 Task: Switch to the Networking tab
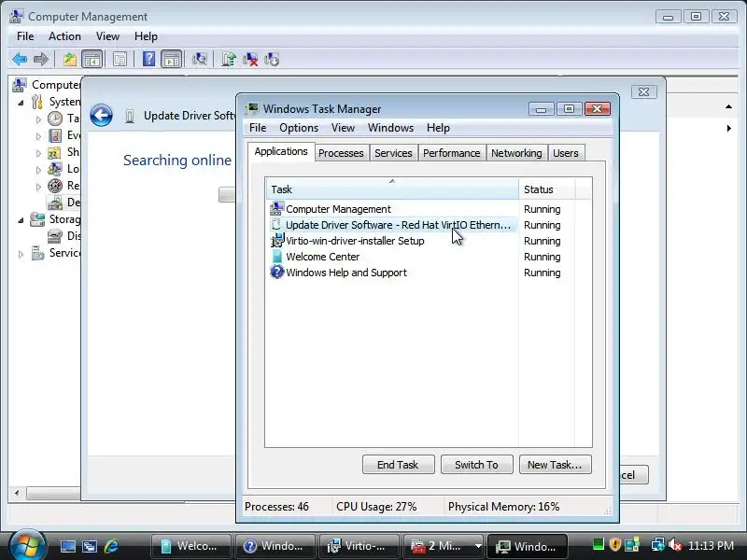(x=516, y=153)
